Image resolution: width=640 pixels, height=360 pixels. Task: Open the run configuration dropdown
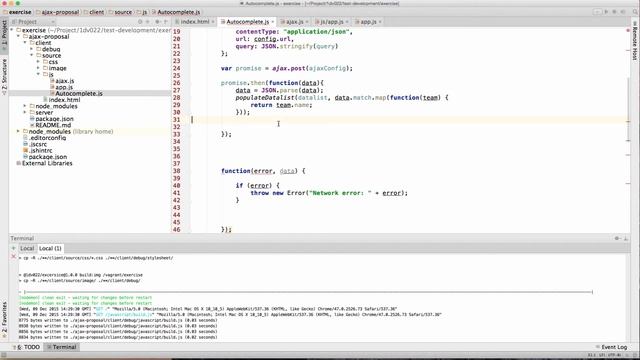pos(597,12)
